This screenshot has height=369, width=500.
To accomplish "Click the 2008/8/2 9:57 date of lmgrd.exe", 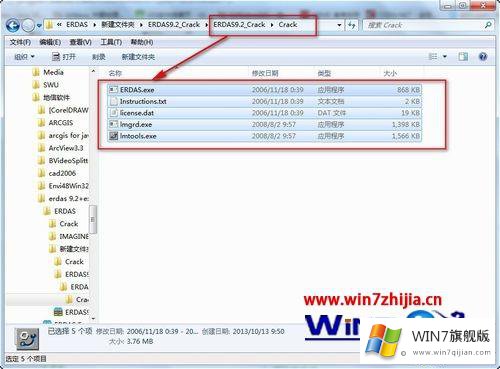I will 273,124.
